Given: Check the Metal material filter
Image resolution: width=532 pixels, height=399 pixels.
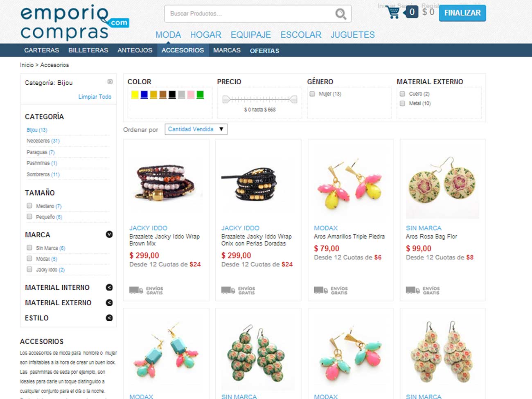Looking at the screenshot, I should click(402, 103).
